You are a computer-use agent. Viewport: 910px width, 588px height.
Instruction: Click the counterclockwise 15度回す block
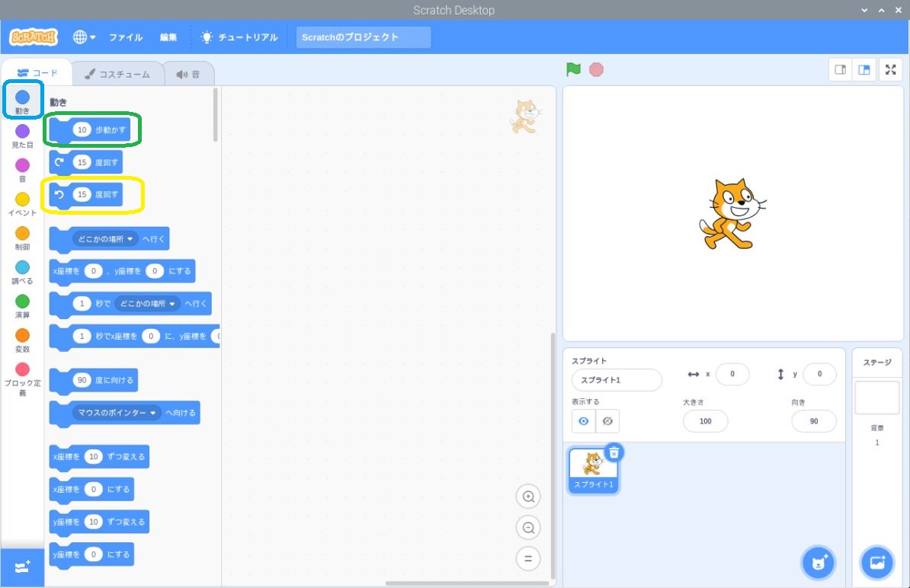pos(86,195)
